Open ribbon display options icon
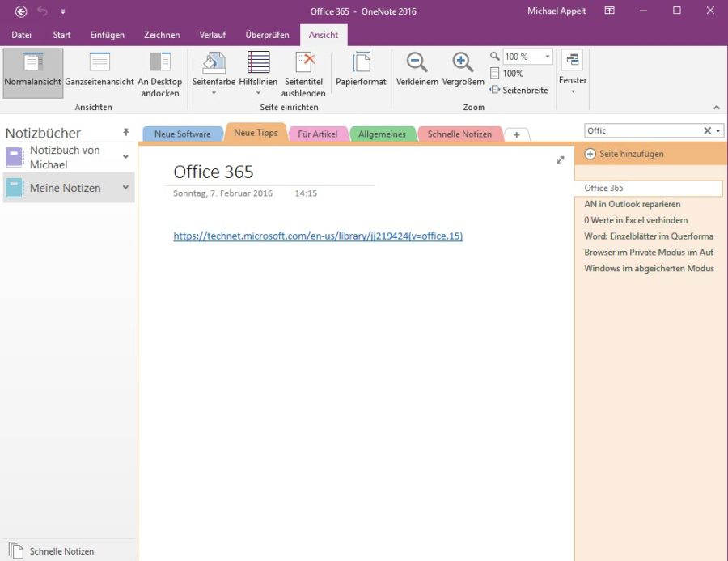Image resolution: width=728 pixels, height=561 pixels. click(x=610, y=11)
